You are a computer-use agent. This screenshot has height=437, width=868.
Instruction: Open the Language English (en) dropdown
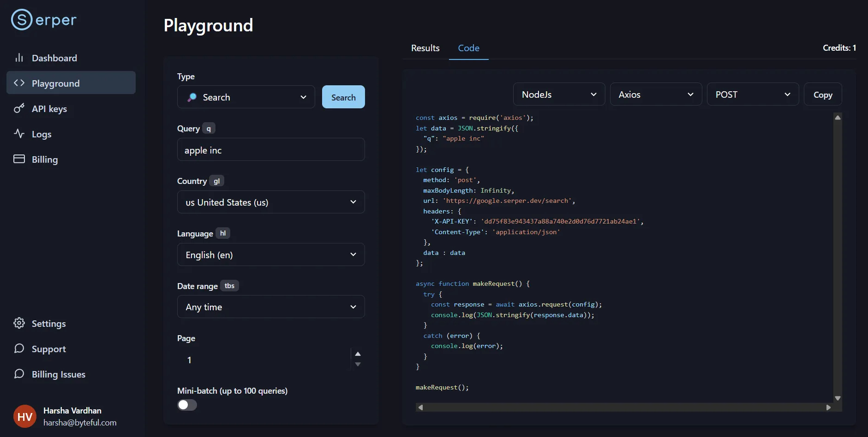271,254
